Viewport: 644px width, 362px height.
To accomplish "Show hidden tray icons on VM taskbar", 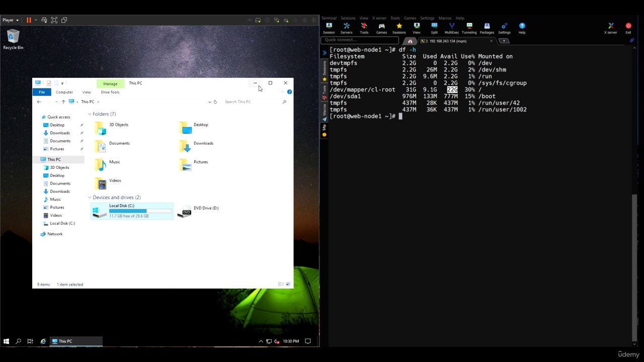I will pyautogui.click(x=261, y=341).
